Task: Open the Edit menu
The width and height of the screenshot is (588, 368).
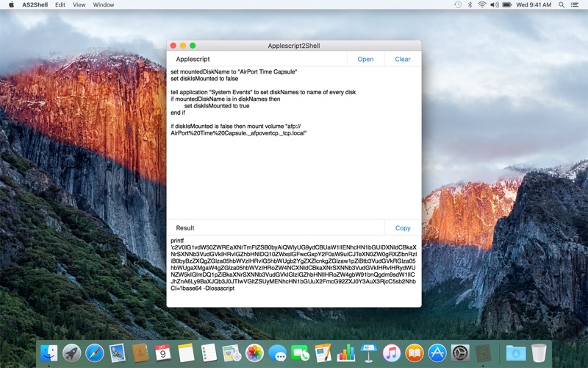Action: tap(60, 5)
